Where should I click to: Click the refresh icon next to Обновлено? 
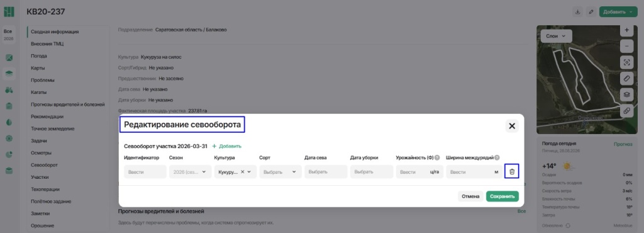(x=568, y=225)
